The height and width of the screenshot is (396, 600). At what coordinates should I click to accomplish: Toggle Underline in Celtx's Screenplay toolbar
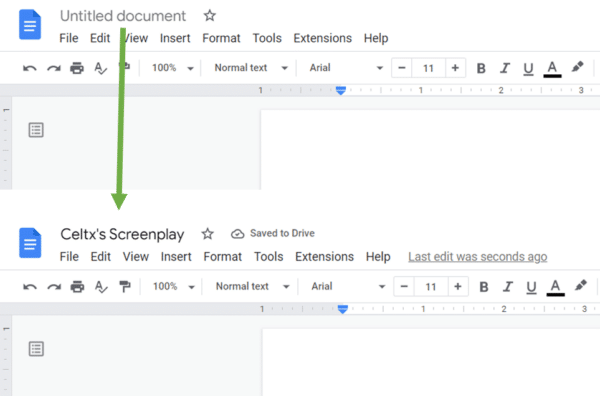tap(532, 287)
